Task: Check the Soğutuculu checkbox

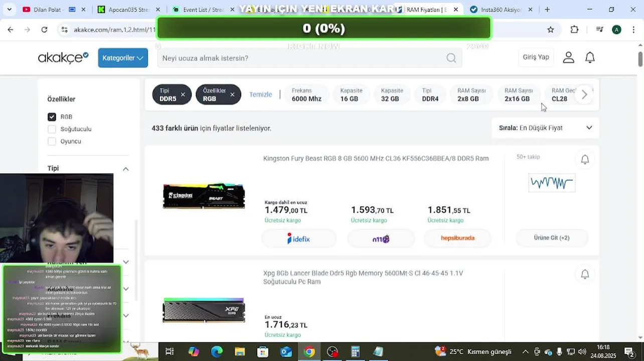Action: 52,129
